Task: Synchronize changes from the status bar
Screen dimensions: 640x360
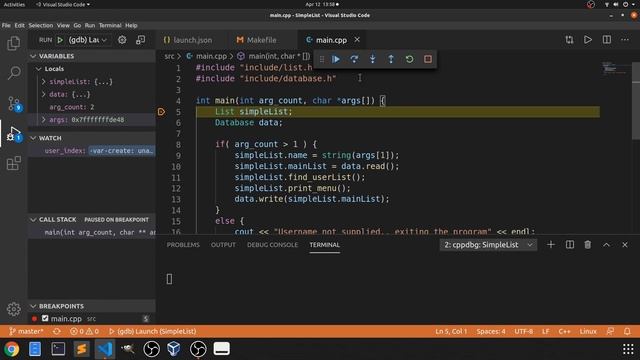Action: pos(57,331)
